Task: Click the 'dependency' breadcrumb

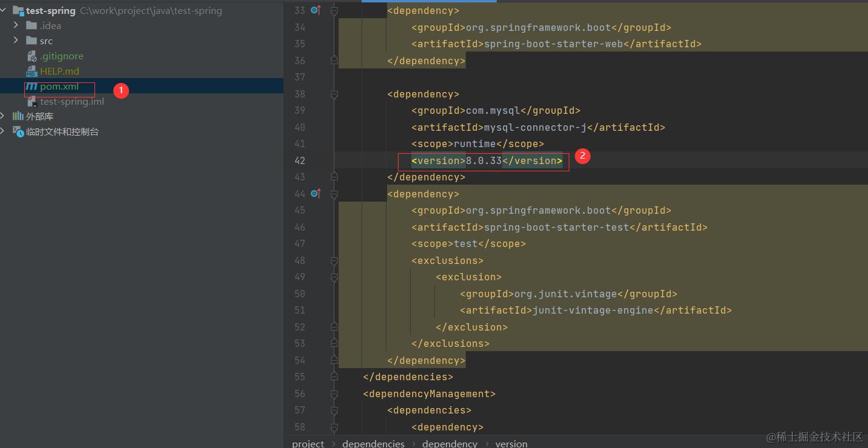Action: tap(449, 443)
